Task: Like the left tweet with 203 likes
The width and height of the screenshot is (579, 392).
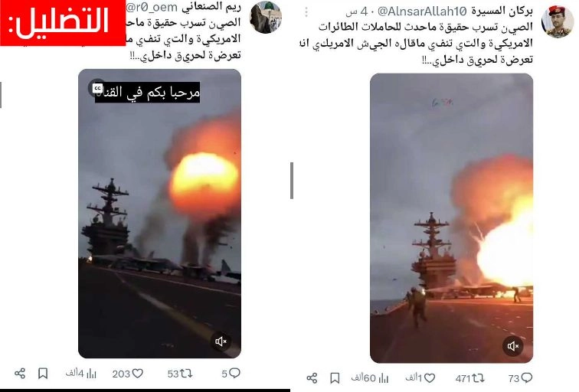Action: (128, 374)
